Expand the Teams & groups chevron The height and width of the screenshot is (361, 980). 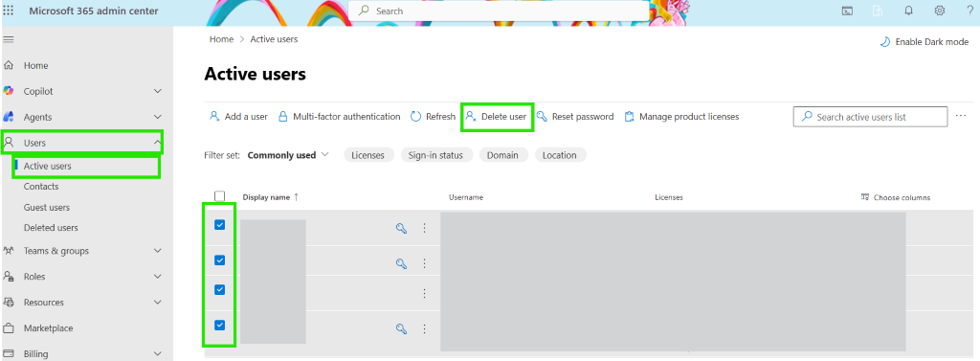pyautogui.click(x=158, y=251)
